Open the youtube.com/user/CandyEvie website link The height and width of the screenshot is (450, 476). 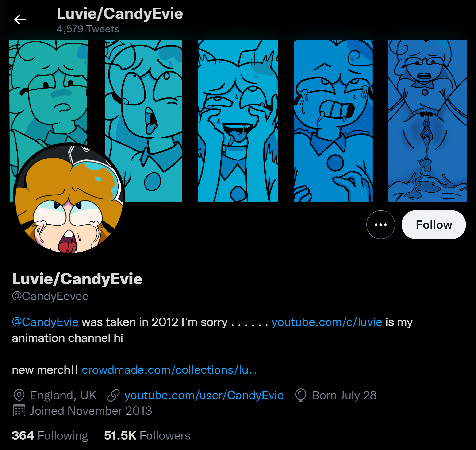click(204, 395)
